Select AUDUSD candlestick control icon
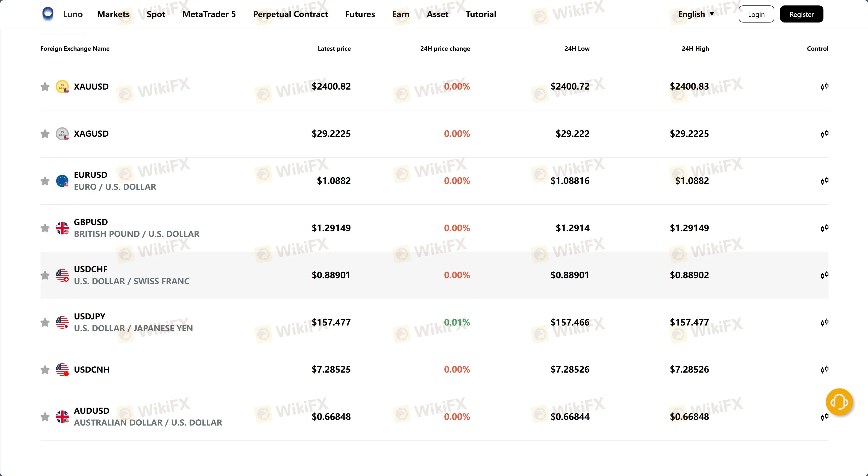 tap(825, 417)
